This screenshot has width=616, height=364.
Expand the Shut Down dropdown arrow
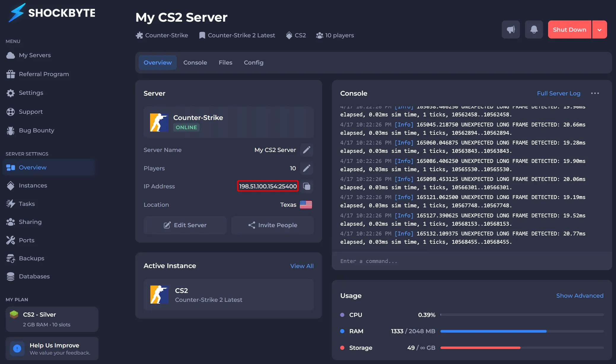coord(599,29)
